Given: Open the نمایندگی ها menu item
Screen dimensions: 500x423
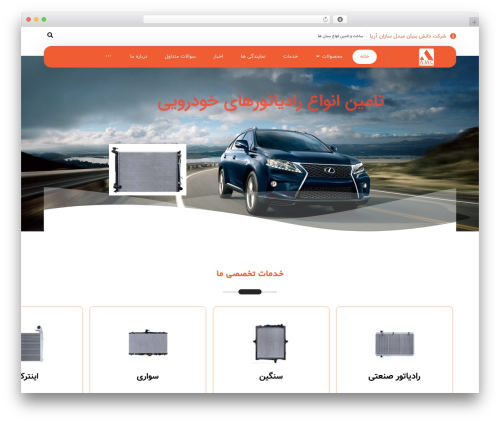Looking at the screenshot, I should (x=253, y=56).
